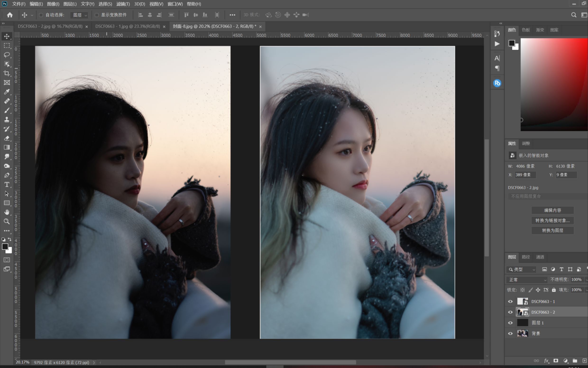Open the Character panel icon
This screenshot has height=368, width=588.
coord(497,58)
